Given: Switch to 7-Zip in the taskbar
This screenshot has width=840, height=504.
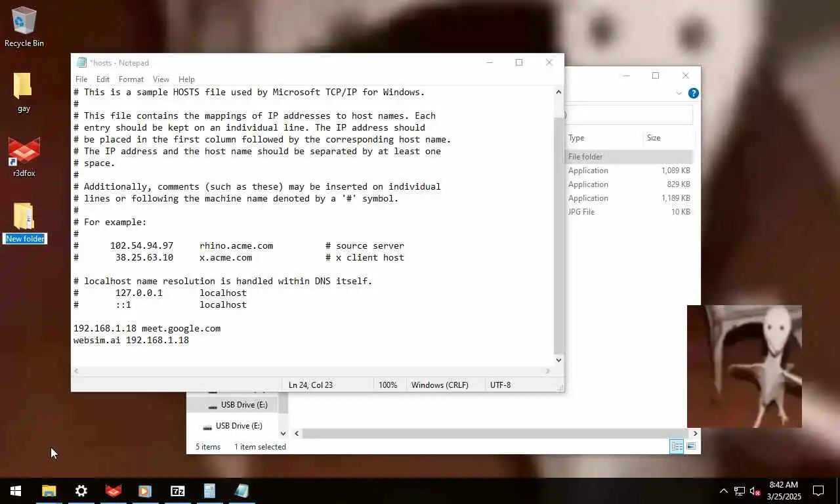Looking at the screenshot, I should 177,491.
